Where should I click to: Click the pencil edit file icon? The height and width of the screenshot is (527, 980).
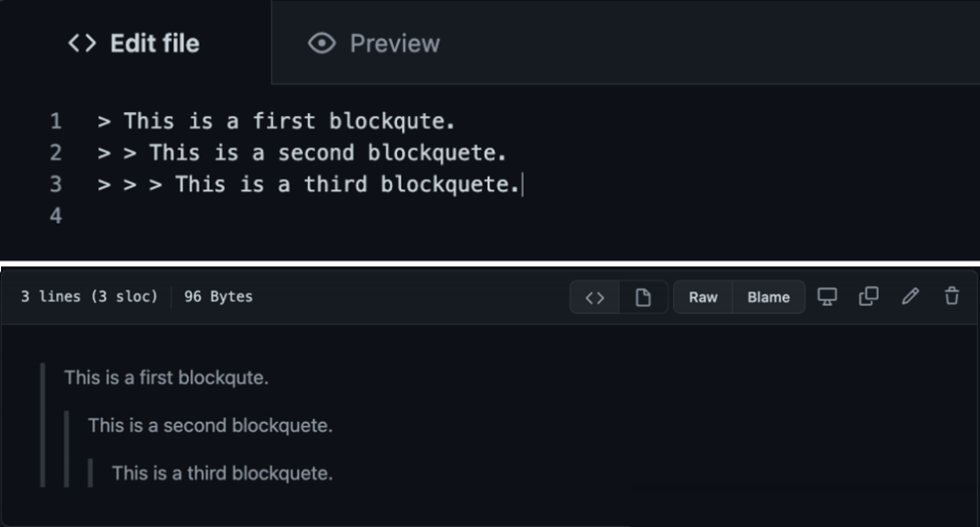[x=911, y=296]
